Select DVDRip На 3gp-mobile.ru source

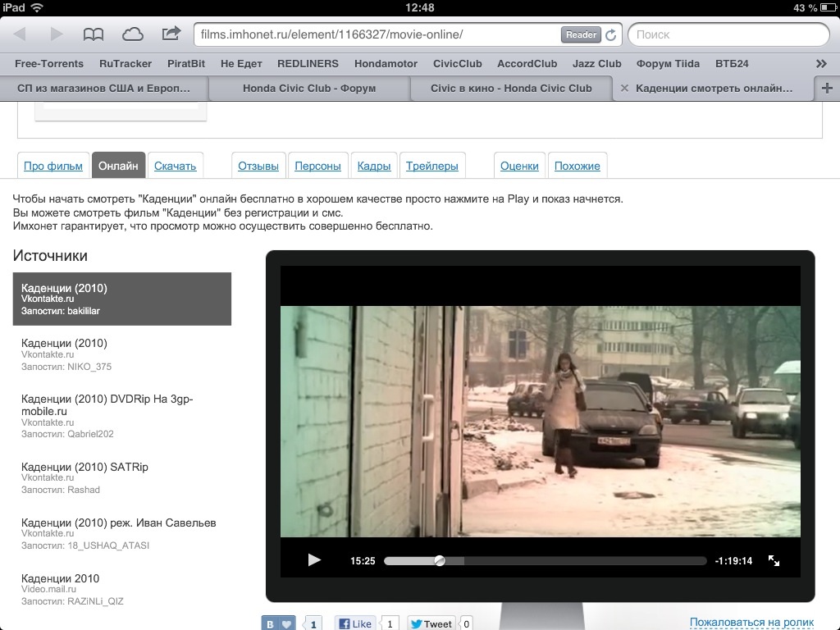[122, 416]
